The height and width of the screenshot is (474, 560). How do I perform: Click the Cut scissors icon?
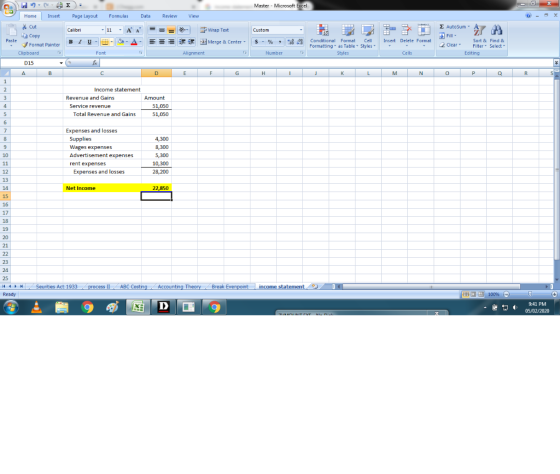coord(25,27)
